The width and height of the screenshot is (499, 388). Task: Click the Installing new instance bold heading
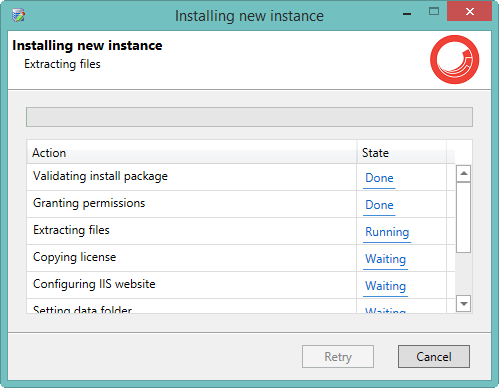point(87,46)
